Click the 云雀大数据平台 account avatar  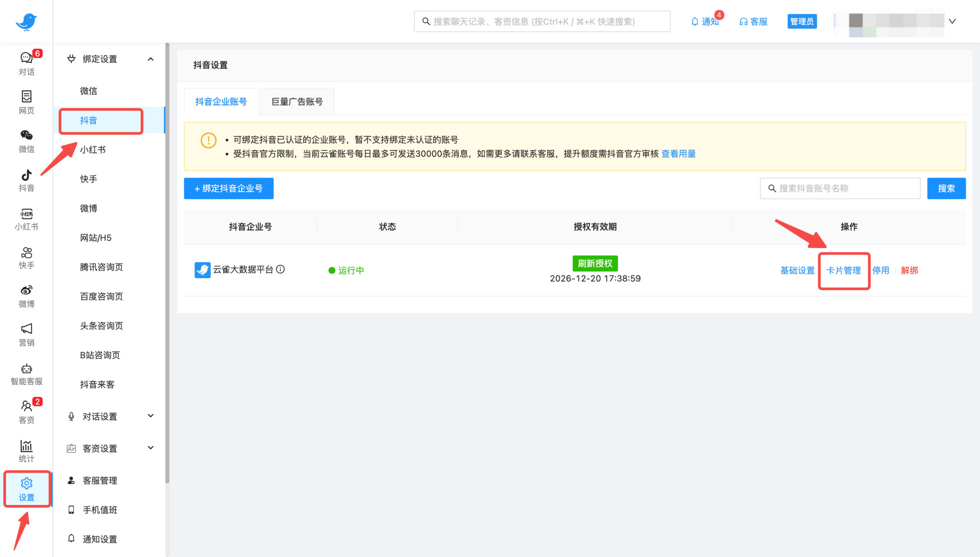tap(202, 270)
